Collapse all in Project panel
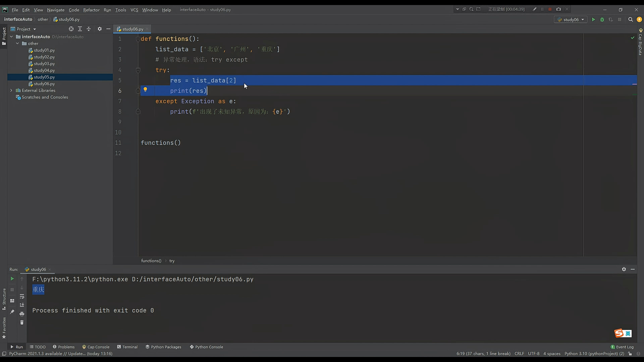The height and width of the screenshot is (362, 644). pos(89,29)
